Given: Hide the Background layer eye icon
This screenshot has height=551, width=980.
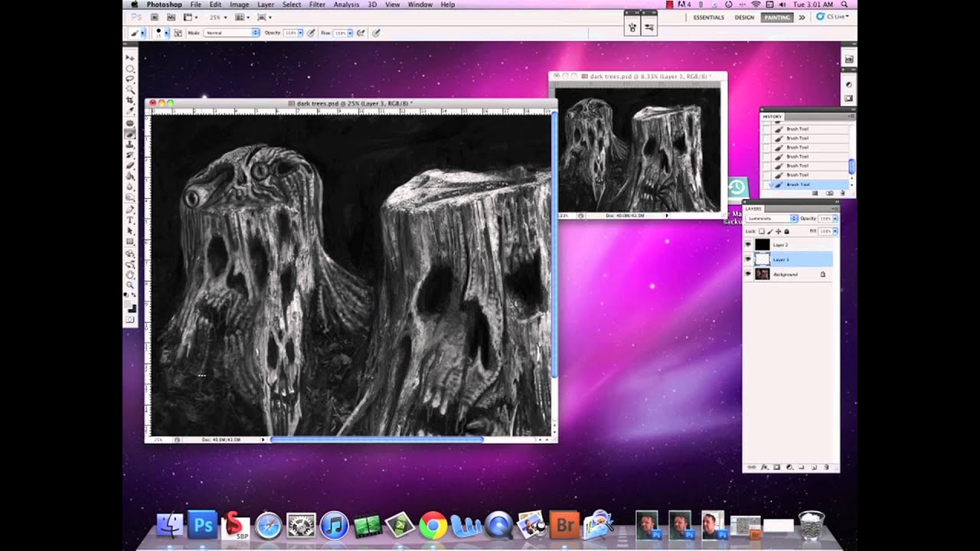Looking at the screenshot, I should tap(748, 274).
